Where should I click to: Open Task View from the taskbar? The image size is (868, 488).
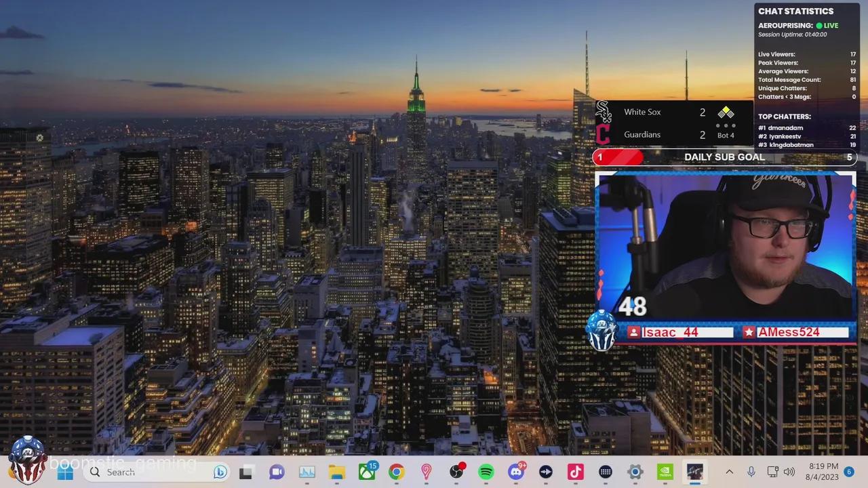(x=246, y=472)
